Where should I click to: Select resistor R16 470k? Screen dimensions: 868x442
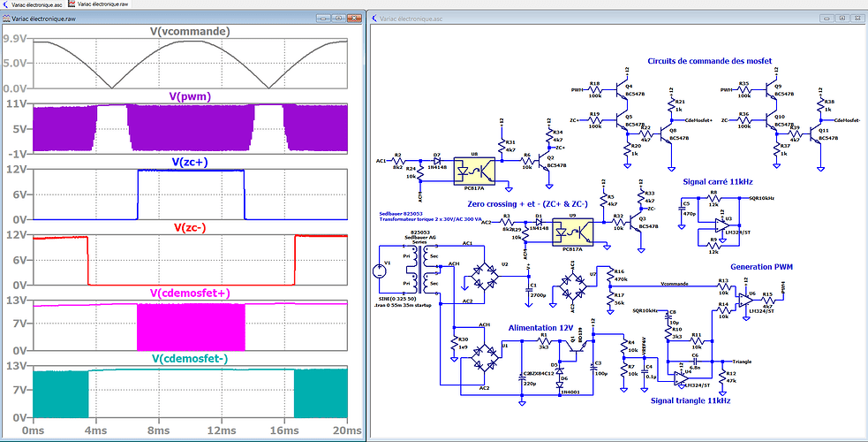(x=609, y=275)
